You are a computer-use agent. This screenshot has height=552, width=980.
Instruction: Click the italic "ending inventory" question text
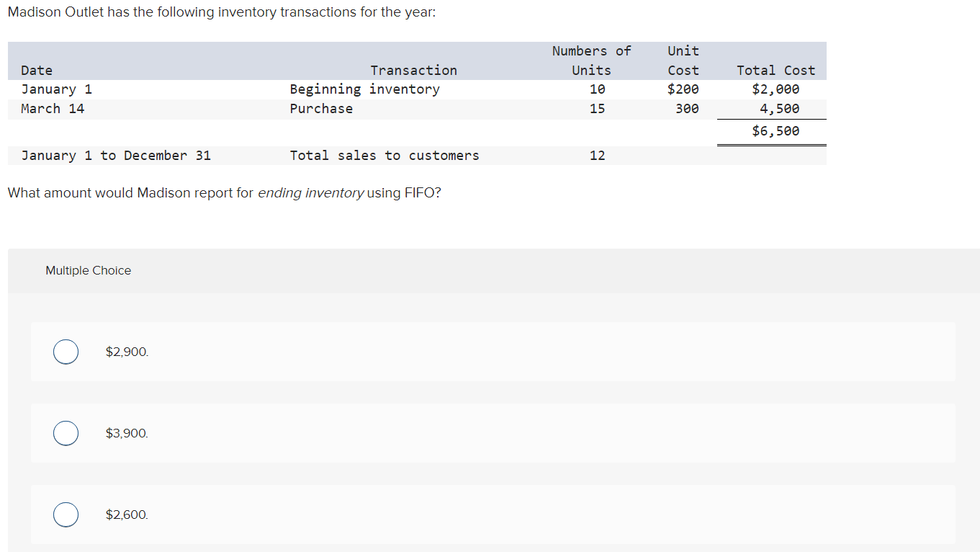310,193
